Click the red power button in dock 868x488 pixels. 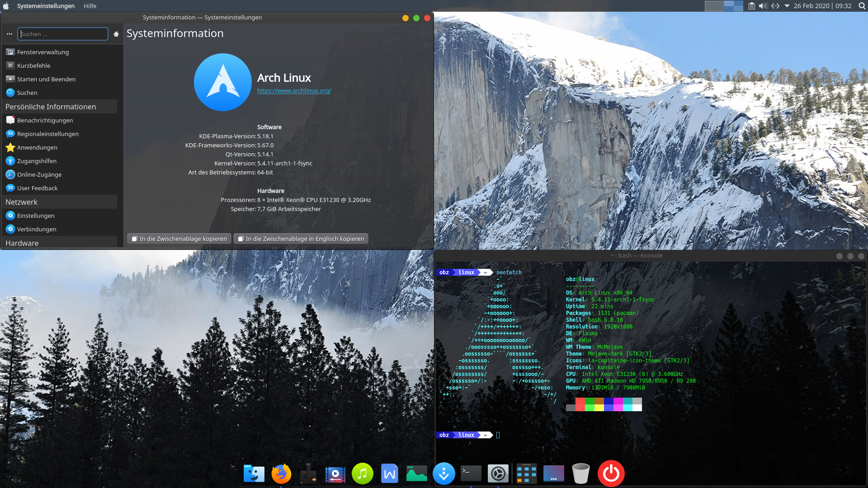click(x=611, y=474)
